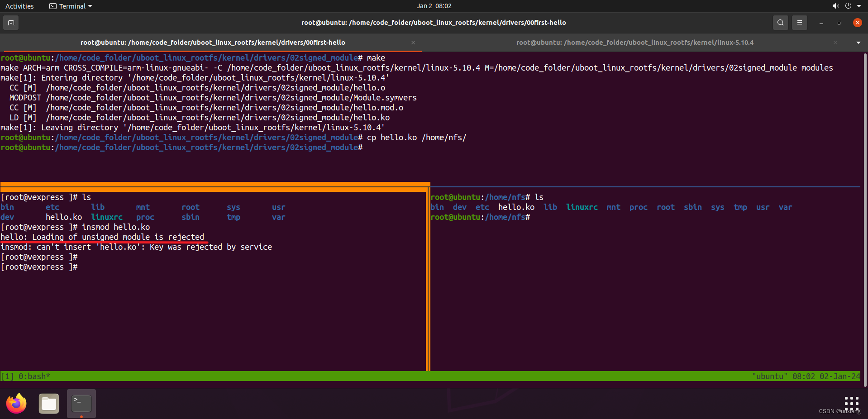
Task: Click 'sbin' in the vexpress pane listing
Action: pyautogui.click(x=191, y=217)
